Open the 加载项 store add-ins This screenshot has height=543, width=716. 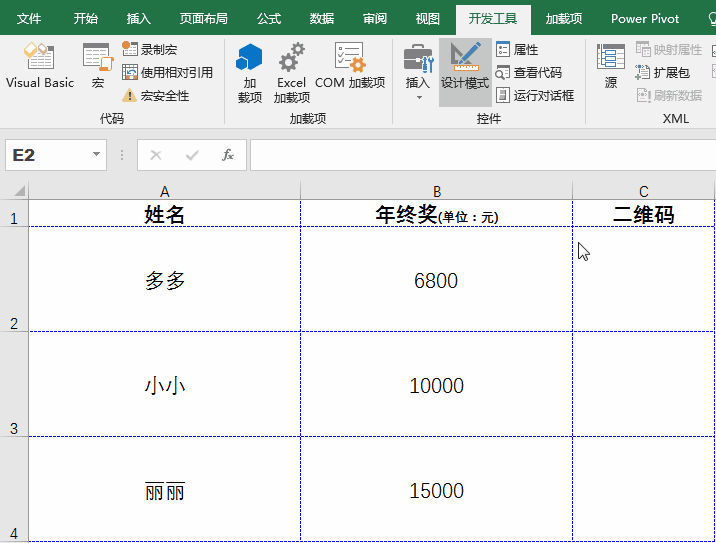tap(249, 73)
